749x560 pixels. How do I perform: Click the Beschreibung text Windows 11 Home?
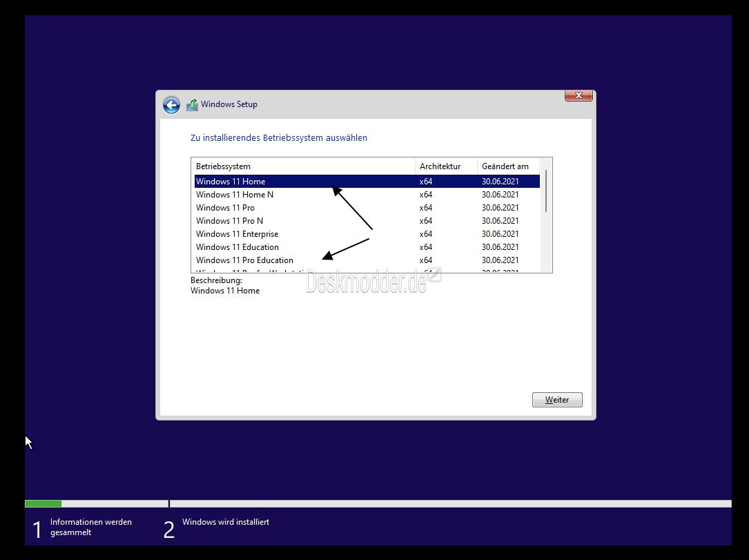coord(225,291)
